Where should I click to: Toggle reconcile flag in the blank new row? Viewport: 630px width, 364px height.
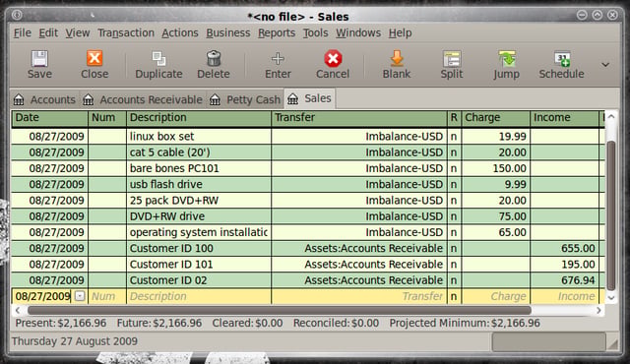454,296
